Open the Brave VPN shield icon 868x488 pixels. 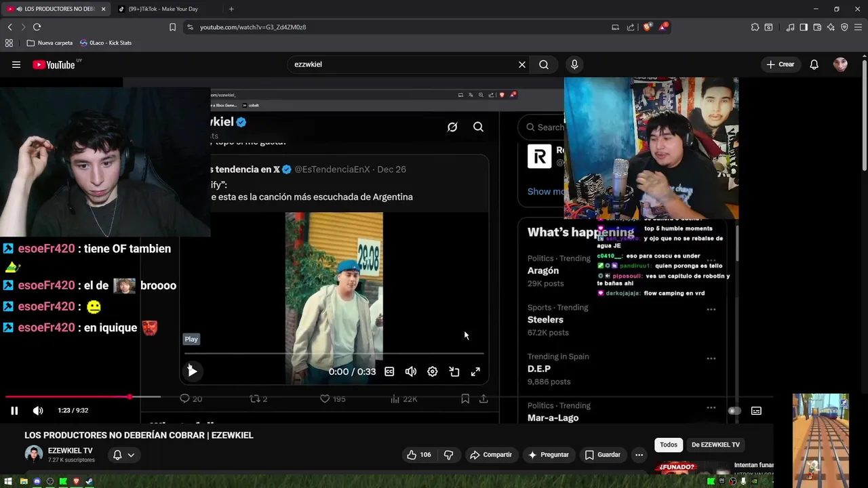click(x=844, y=27)
